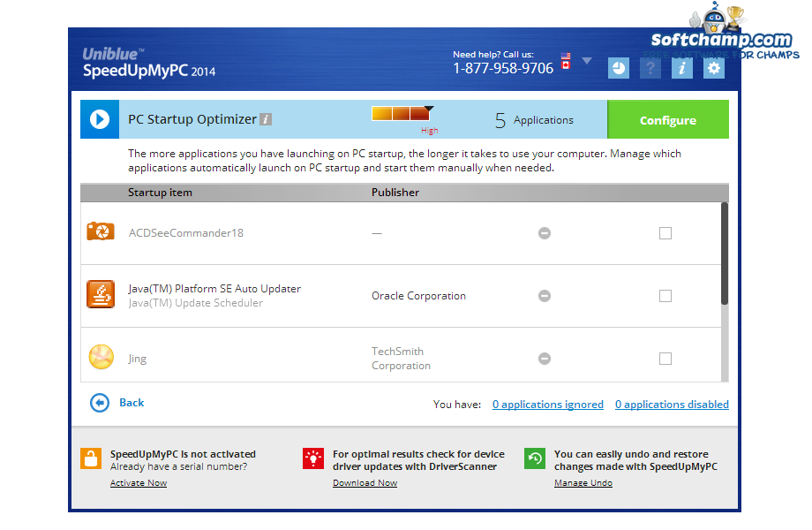
Task: Click the Manage Undo link
Action: (x=583, y=483)
